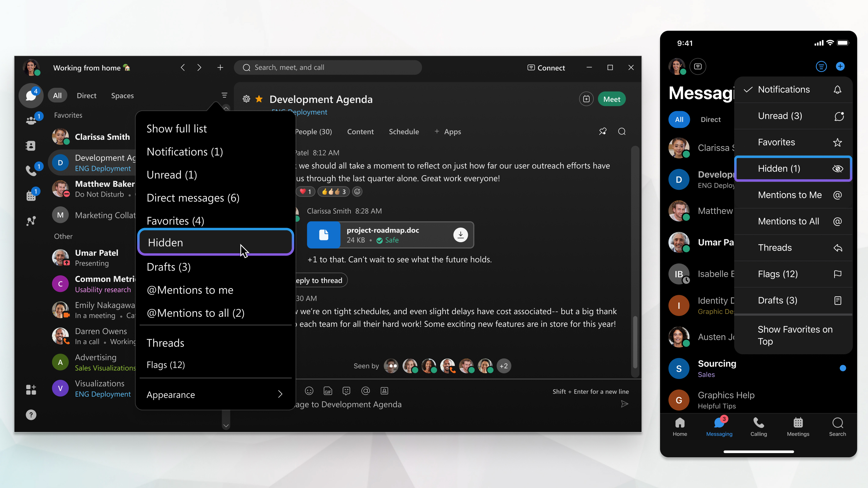Click the +2 seen-by avatars overflow indicator
Screen dimensions: 868x488
point(503,365)
